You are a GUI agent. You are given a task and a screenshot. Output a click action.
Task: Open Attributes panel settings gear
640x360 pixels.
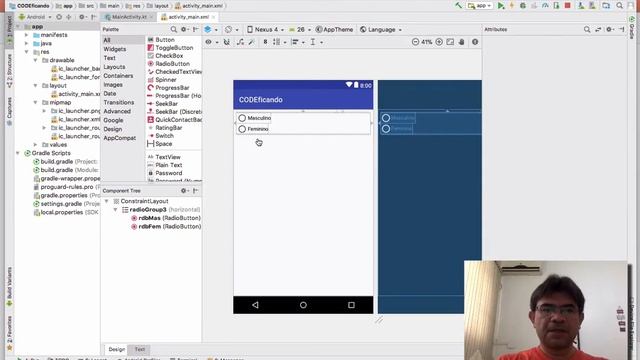(x=610, y=29)
